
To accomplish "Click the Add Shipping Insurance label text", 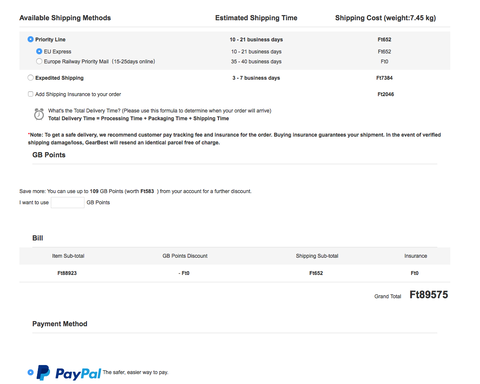I will click(x=78, y=94).
